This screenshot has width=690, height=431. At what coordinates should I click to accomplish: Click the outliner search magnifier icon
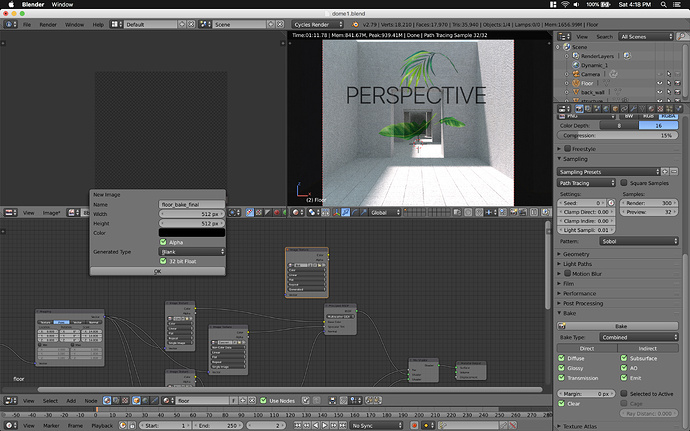click(682, 37)
